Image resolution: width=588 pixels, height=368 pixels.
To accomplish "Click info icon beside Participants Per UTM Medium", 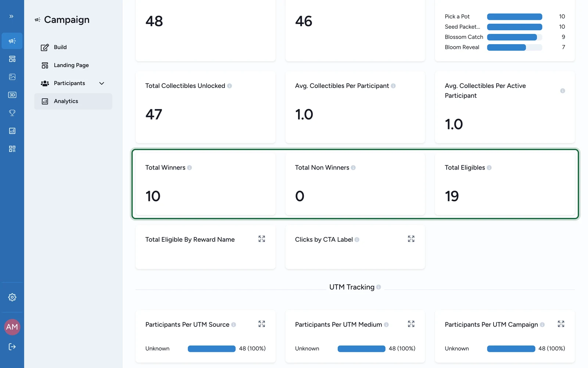I will tap(386, 325).
